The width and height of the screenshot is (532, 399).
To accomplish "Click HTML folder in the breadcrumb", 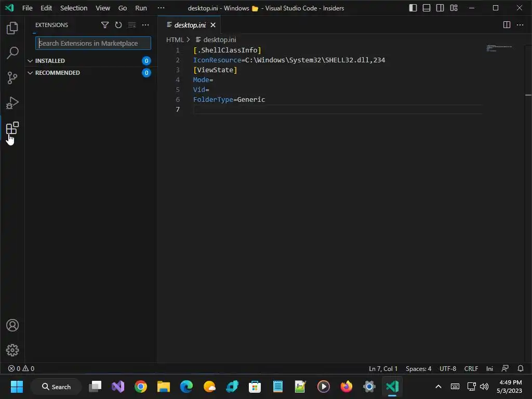I will tap(175, 39).
